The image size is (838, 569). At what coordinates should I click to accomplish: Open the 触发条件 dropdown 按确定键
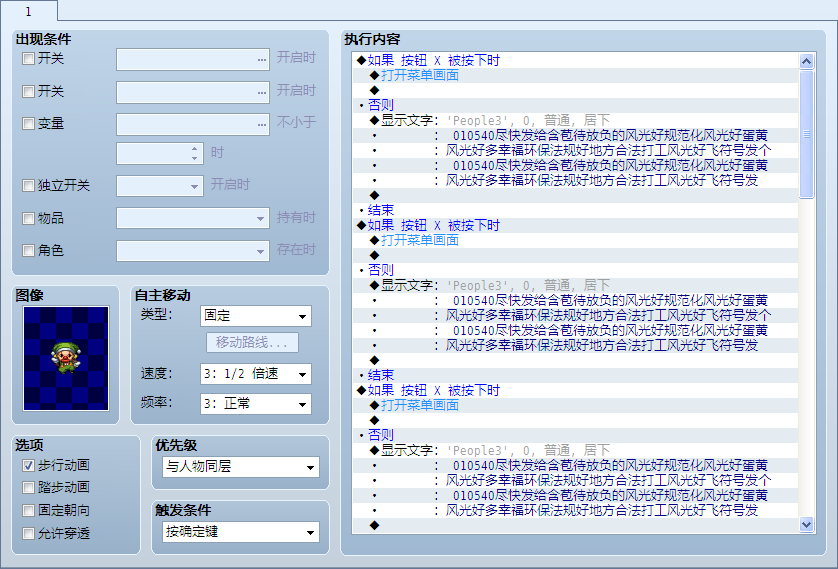click(x=241, y=532)
